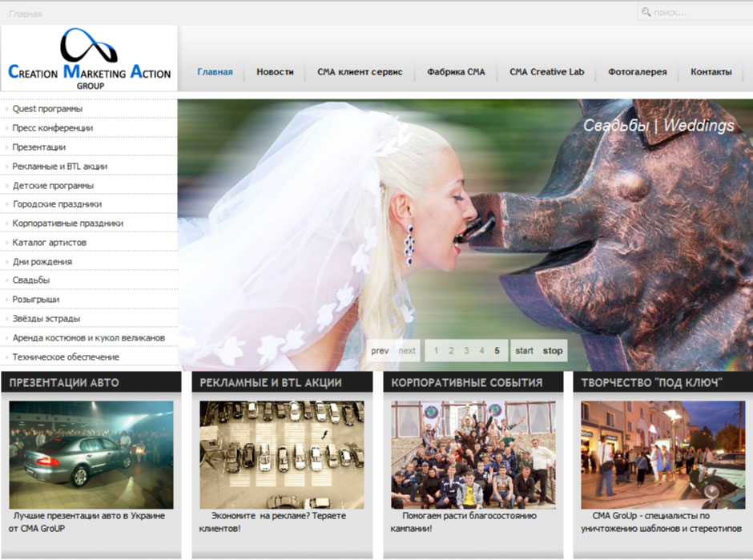Select Свадьбы in the left sidebar

click(31, 280)
